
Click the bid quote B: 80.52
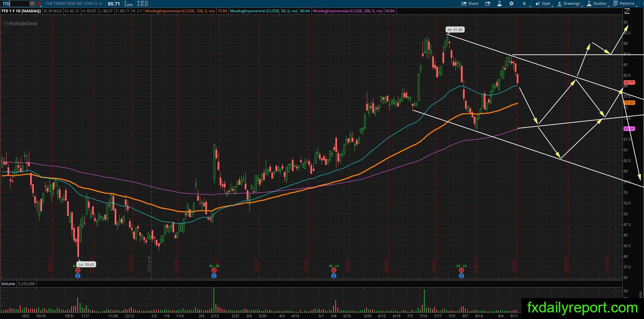pos(142,2)
